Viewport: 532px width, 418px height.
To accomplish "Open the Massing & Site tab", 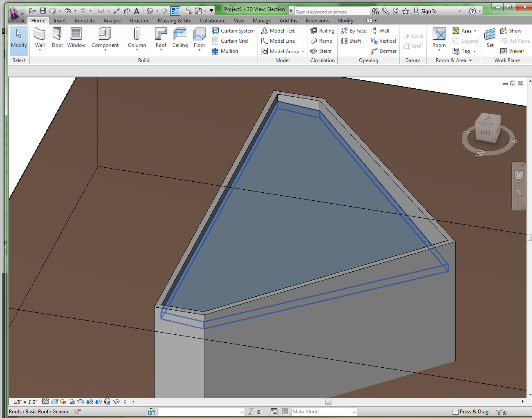I will coord(174,21).
